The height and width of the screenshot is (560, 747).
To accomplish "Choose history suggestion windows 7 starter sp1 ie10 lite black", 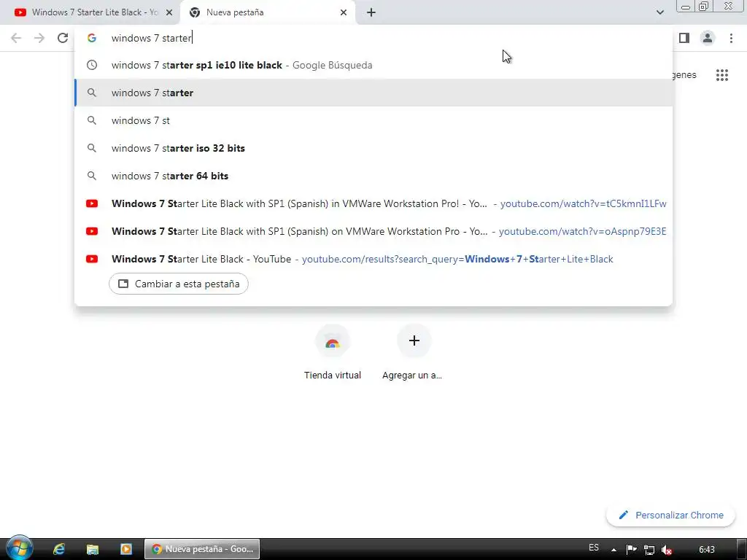I will point(373,65).
